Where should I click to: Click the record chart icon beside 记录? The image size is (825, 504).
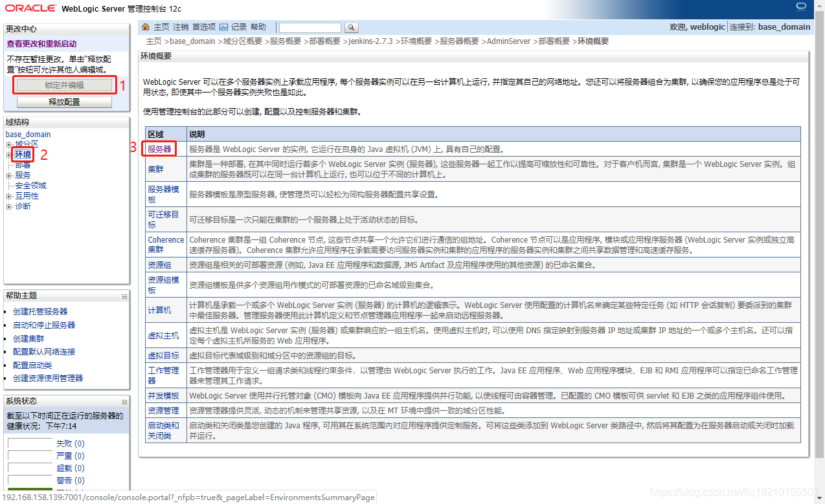pyautogui.click(x=223, y=27)
